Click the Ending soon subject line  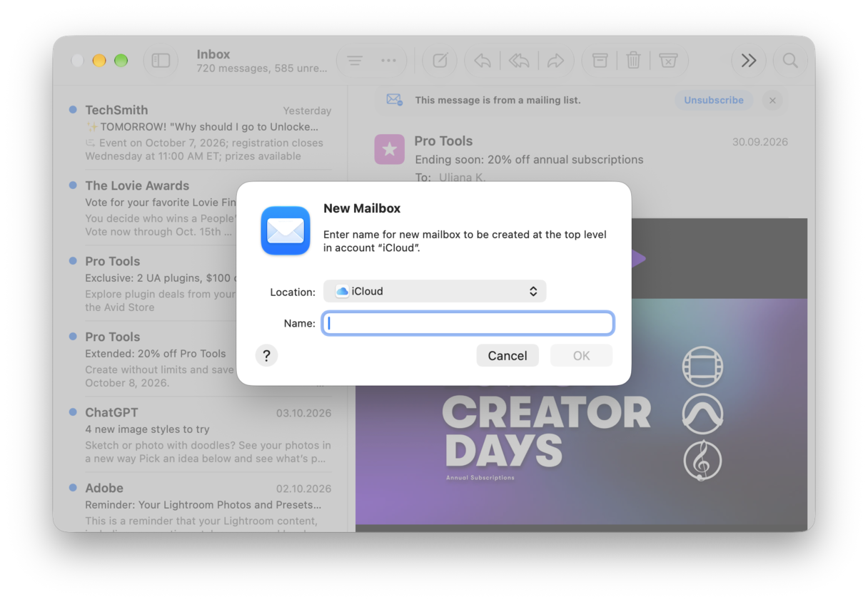529,159
